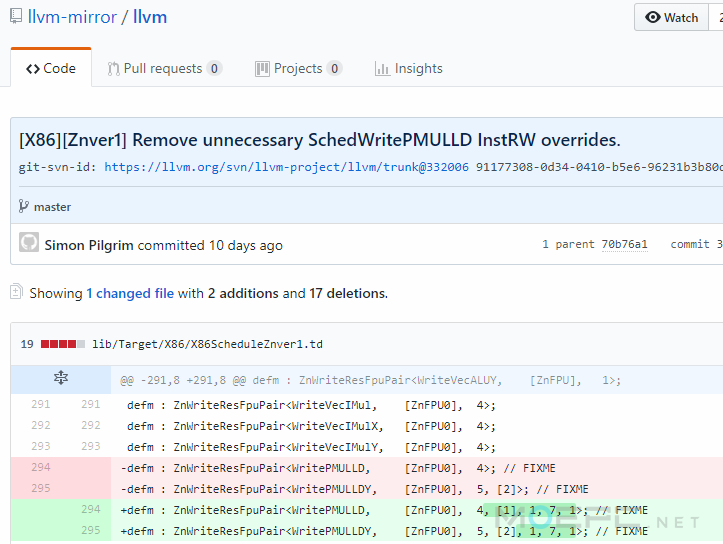
Task: Click old line number 293
Action: 41,446
